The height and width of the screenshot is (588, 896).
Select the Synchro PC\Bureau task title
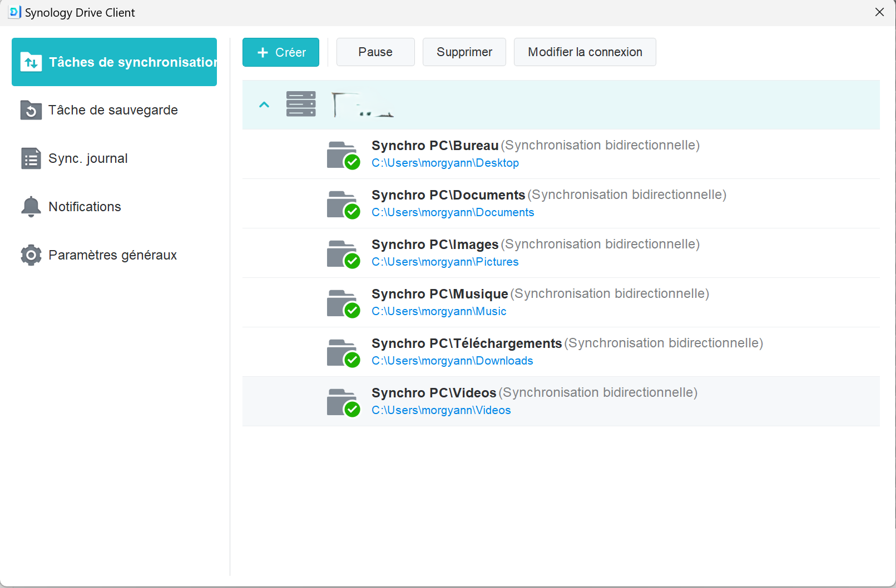tap(435, 146)
